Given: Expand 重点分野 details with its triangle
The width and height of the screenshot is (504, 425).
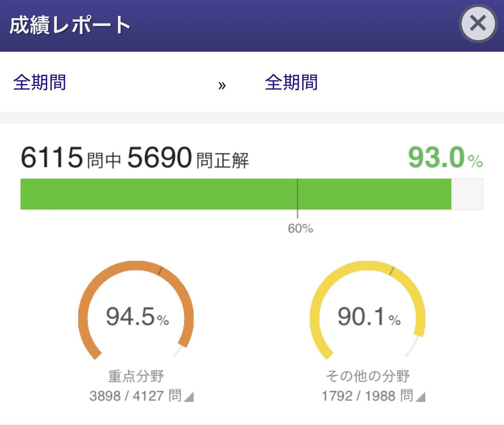Looking at the screenshot, I should (x=188, y=397).
